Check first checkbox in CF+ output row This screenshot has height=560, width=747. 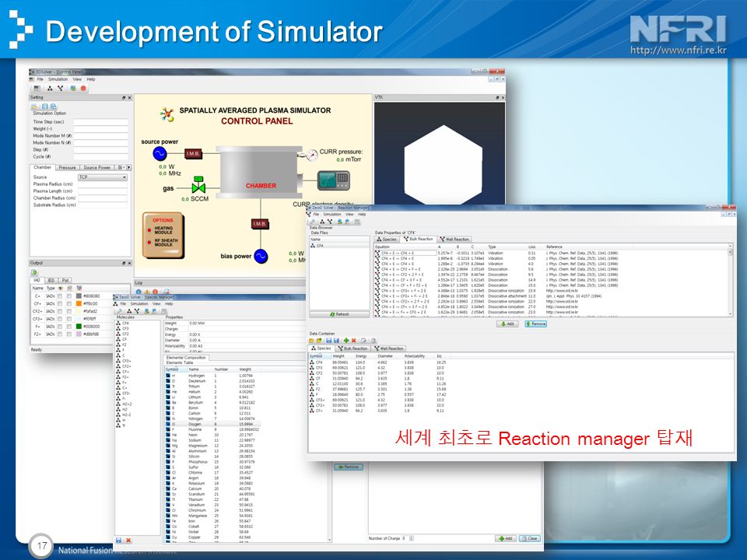tap(60, 304)
